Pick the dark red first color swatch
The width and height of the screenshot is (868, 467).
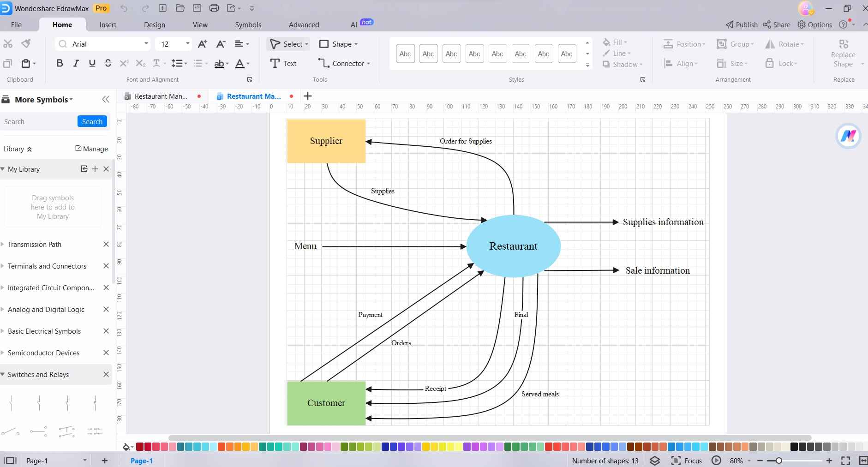[139, 447]
